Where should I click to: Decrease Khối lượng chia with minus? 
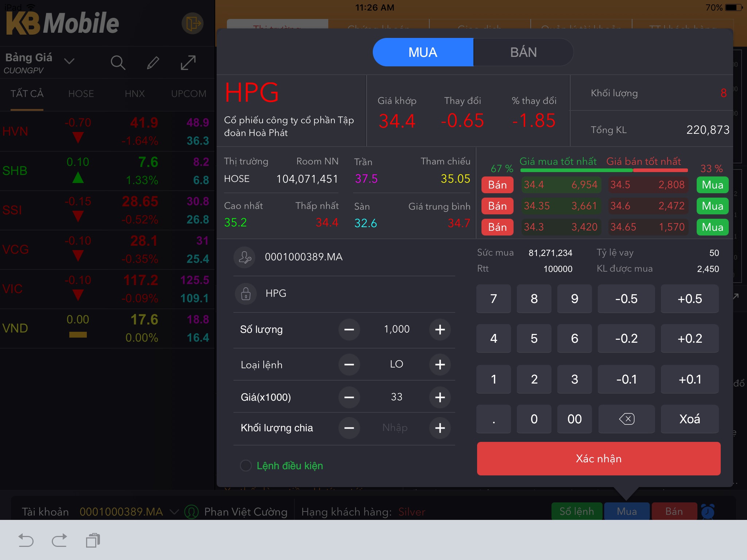tap(349, 428)
